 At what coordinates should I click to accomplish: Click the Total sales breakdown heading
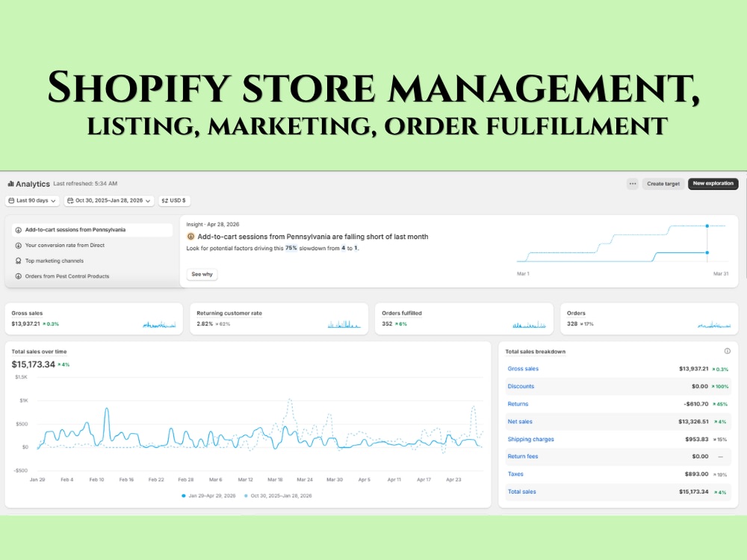pos(536,352)
